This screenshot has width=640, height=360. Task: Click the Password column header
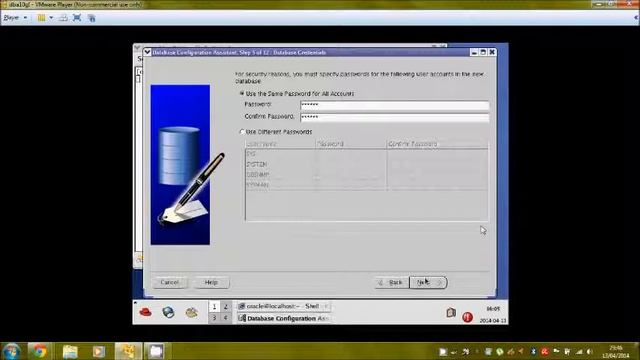pyautogui.click(x=351, y=144)
